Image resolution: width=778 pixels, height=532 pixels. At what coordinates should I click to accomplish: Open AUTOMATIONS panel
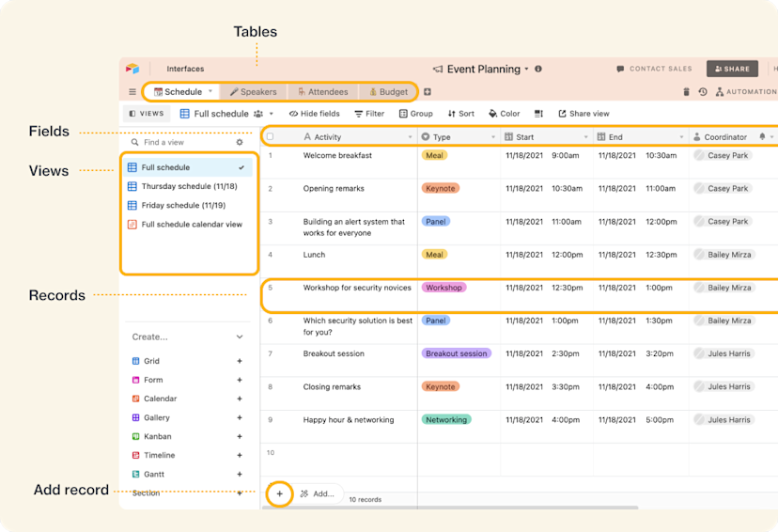(x=746, y=92)
